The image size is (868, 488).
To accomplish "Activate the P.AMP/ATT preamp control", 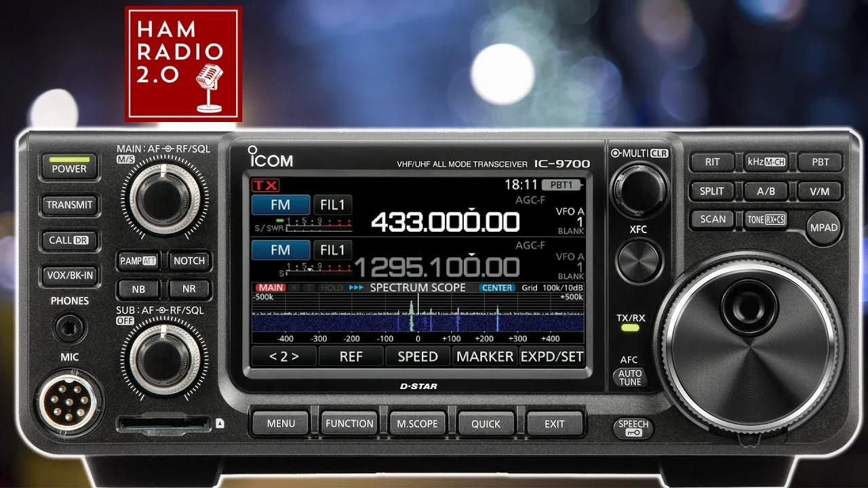I will (138, 260).
